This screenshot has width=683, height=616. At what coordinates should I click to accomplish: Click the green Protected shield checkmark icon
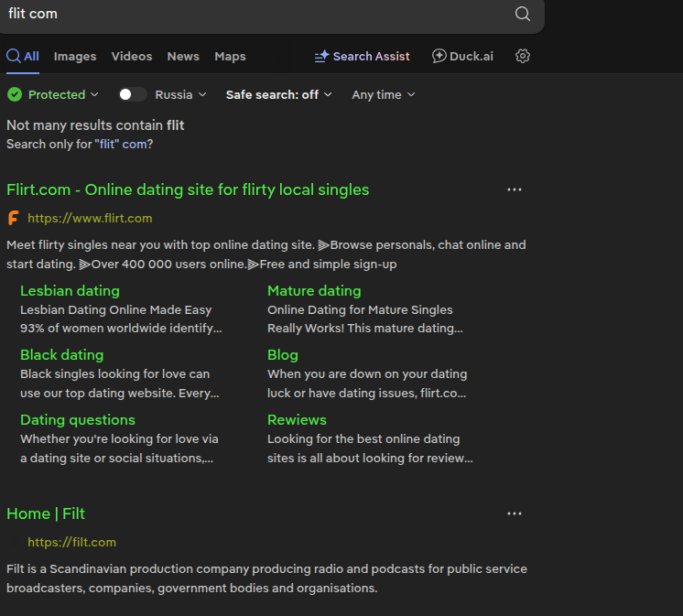[x=15, y=94]
